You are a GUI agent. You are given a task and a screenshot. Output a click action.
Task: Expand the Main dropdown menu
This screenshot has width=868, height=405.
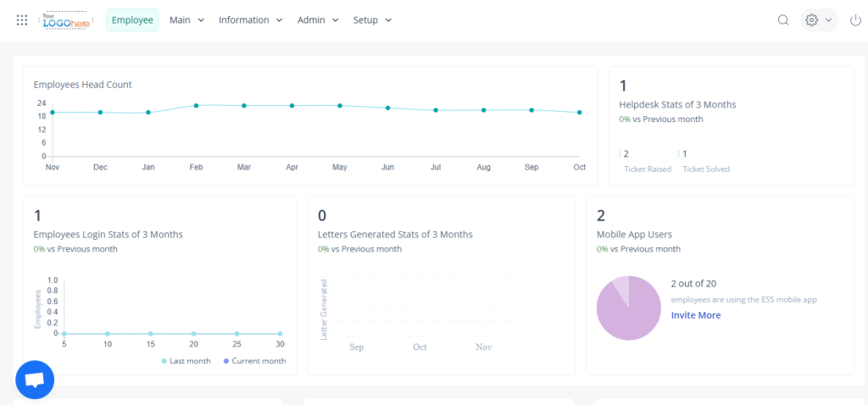[x=186, y=20]
